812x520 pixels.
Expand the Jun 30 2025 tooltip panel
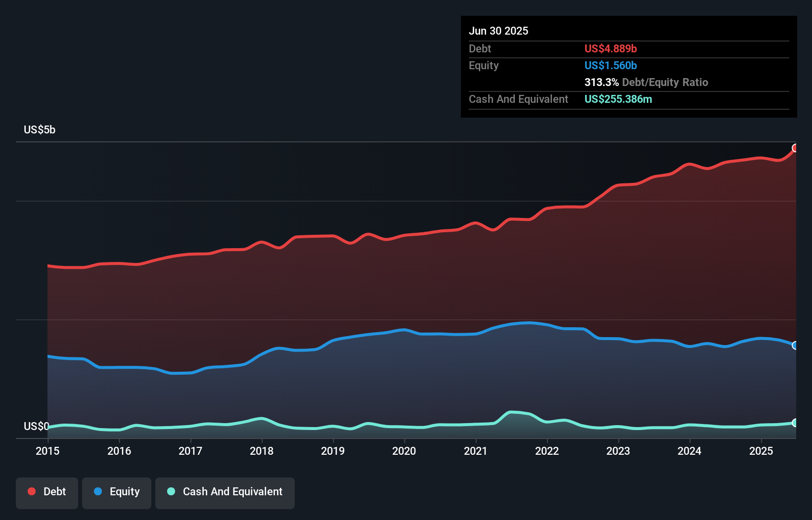pos(499,31)
